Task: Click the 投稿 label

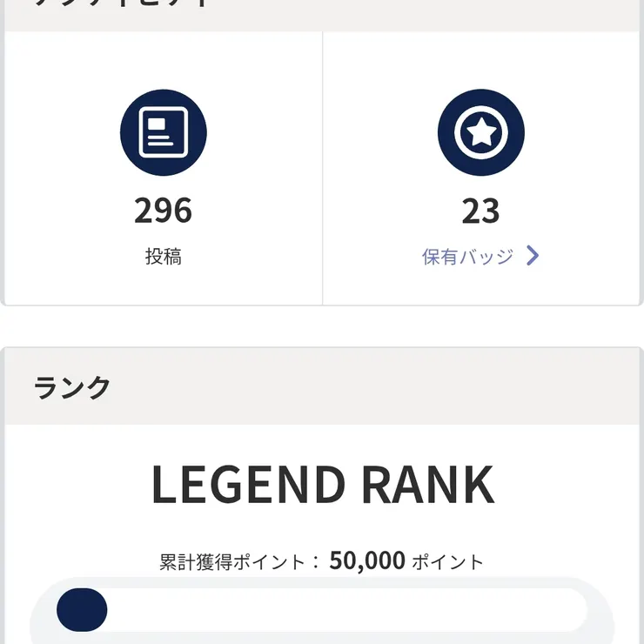Action: pos(163,256)
